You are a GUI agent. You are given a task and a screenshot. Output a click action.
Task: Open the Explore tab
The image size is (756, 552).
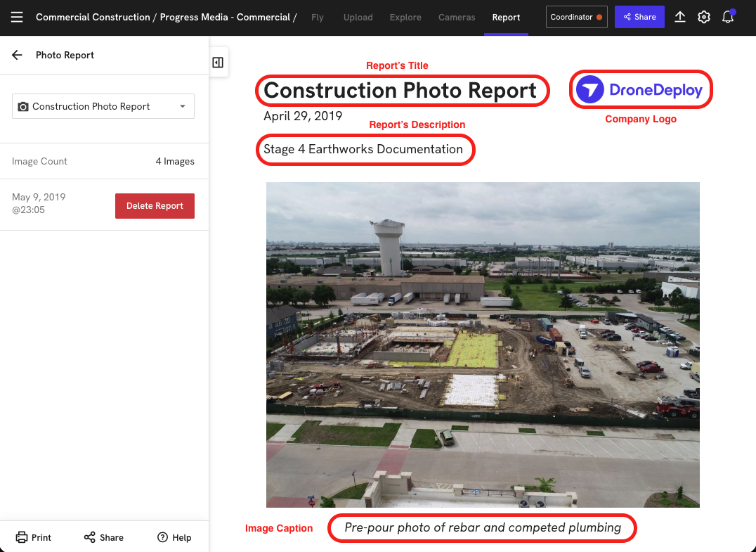405,17
